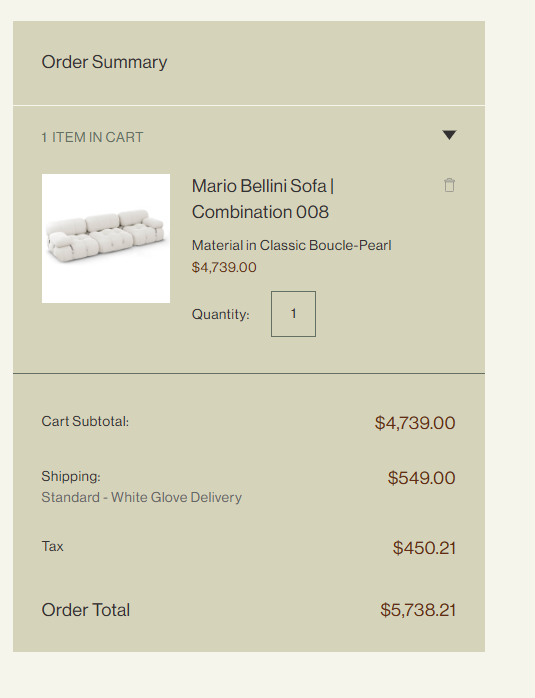The image size is (535, 698).
Task: Select the Shipping label
Action: click(71, 476)
